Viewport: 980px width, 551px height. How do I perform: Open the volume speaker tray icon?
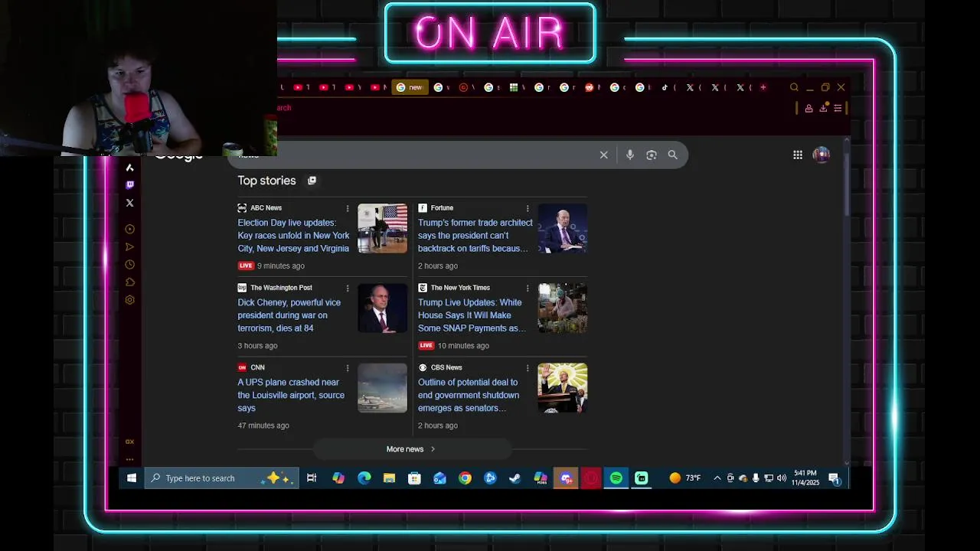[x=782, y=478]
